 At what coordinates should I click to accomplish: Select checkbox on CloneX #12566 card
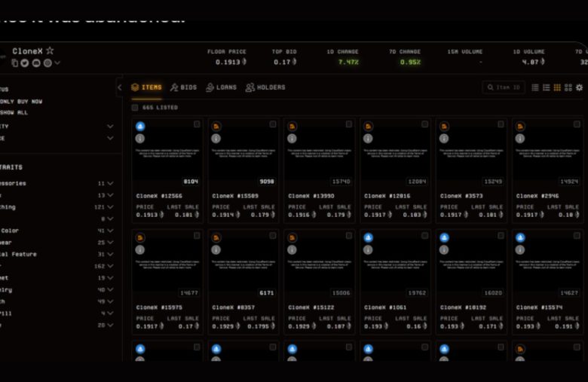[197, 124]
